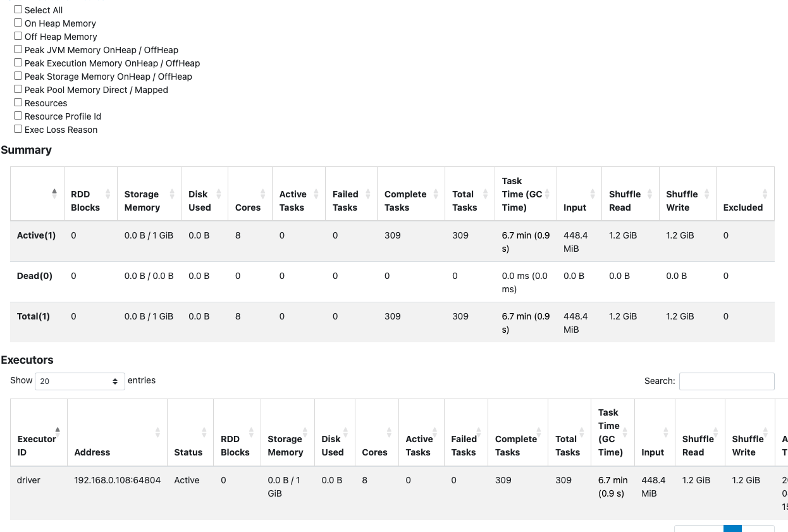Sort Summary by Task Time (GC Time)
Viewport: 788px width, 532px height.
coord(522,194)
